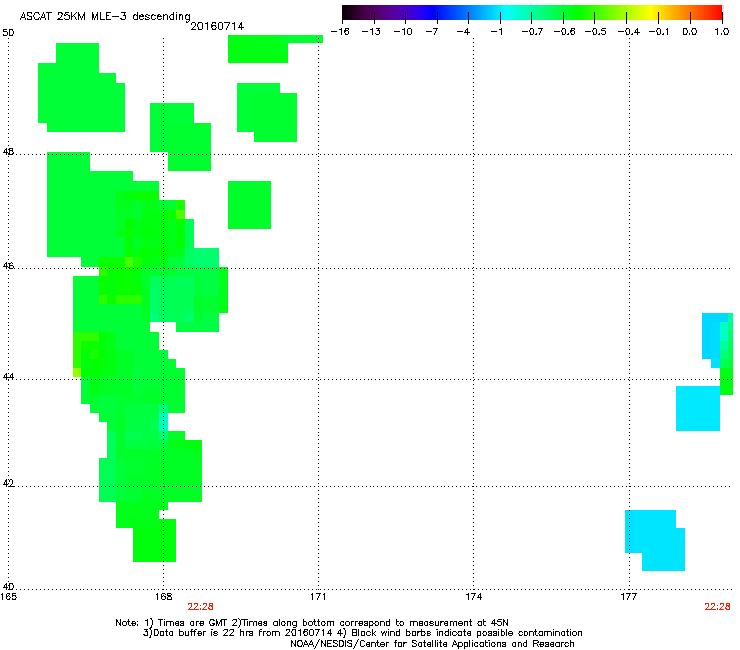Screen dimensions: 740x650
Task: Click the green data block near 166E 49N
Action: click(81, 87)
